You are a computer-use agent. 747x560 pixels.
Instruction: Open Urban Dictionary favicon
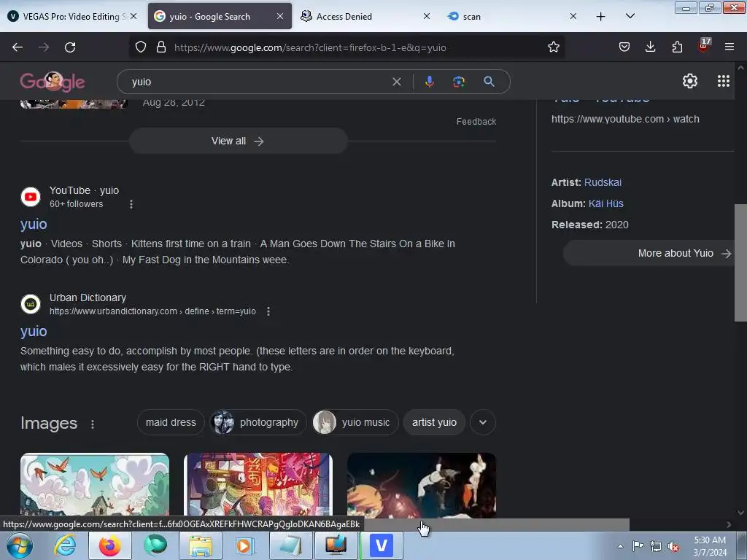point(31,304)
